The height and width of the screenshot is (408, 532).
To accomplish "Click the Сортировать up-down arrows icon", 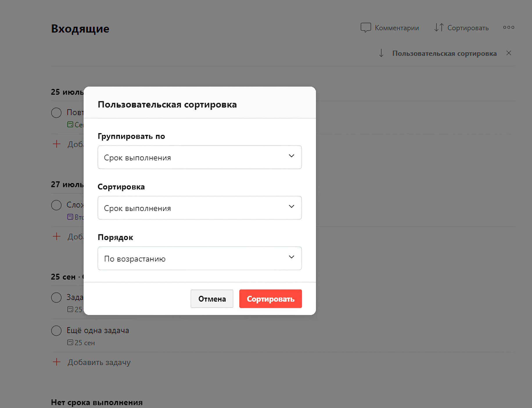I will (439, 28).
